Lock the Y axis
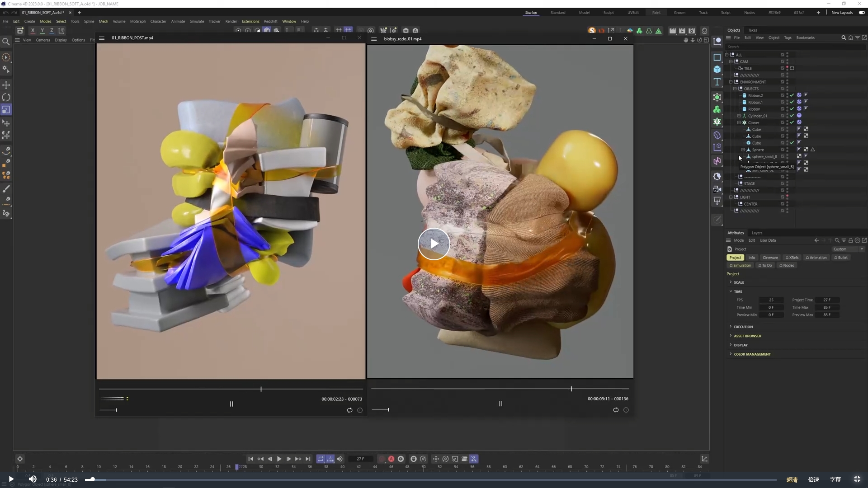The image size is (868, 488). 42,31
